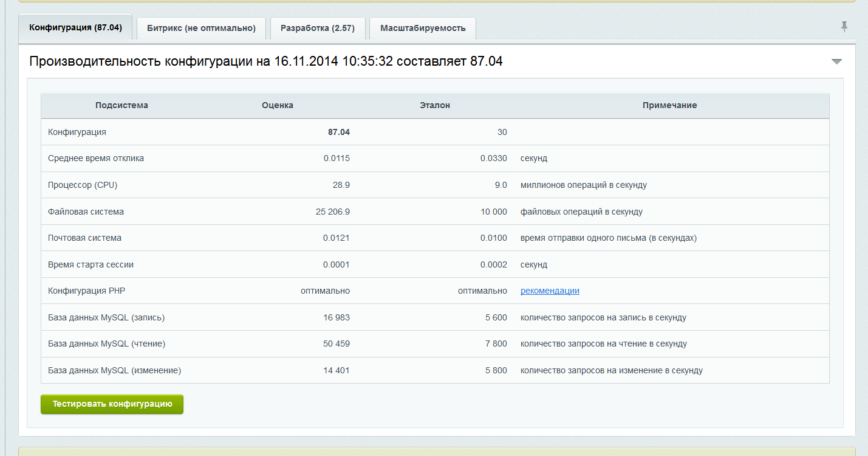Select the Разработка (2.57) tab

[x=318, y=28]
